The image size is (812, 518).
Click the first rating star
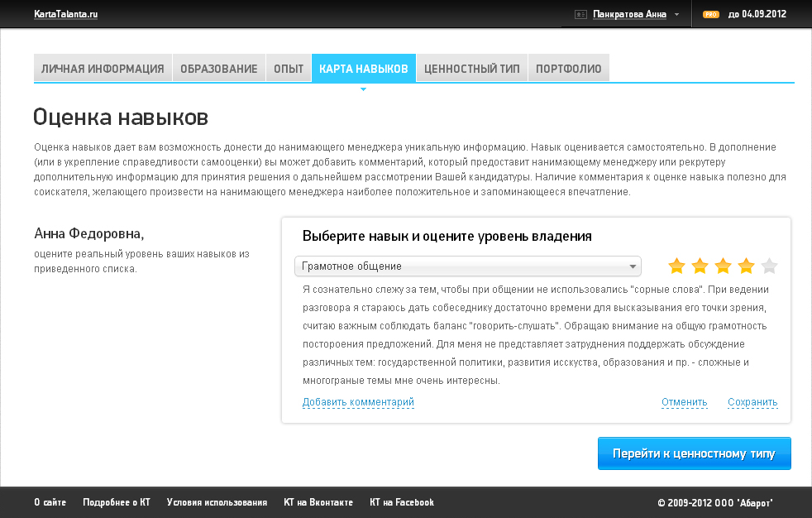pyautogui.click(x=676, y=266)
